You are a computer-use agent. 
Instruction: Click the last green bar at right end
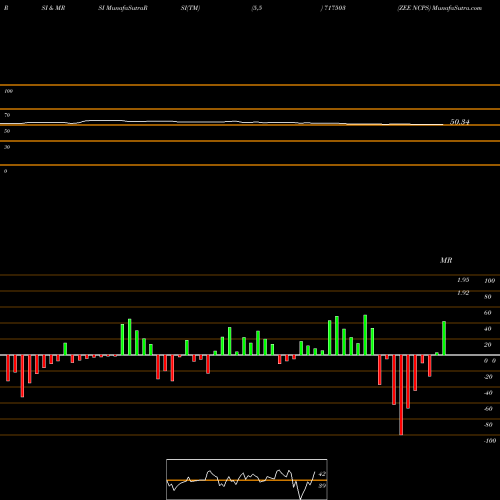[444, 338]
